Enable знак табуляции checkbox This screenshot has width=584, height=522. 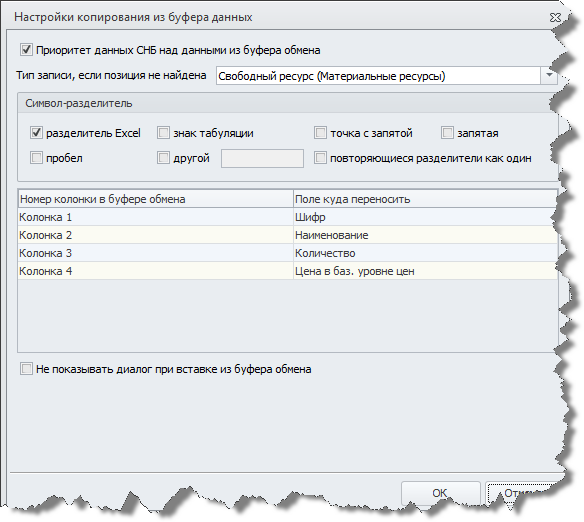(x=163, y=133)
